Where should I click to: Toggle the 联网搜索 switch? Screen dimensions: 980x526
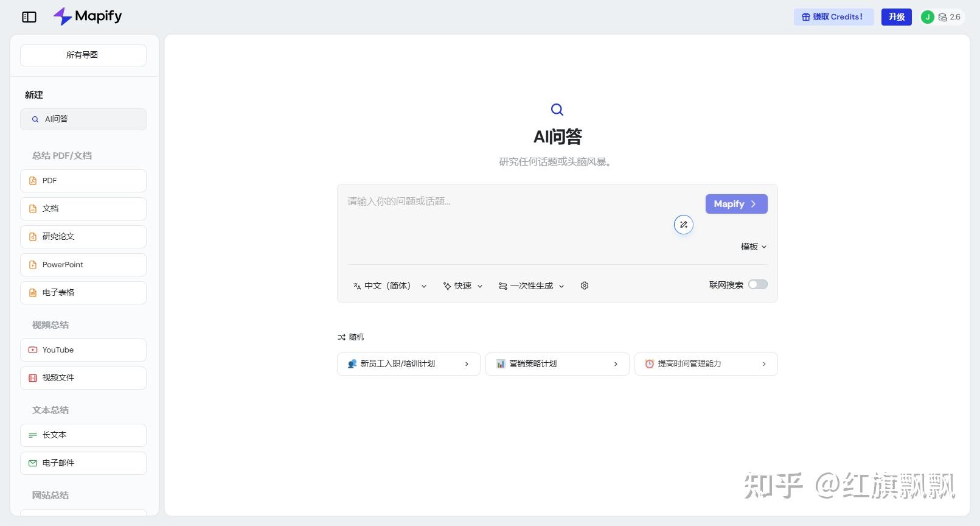click(x=758, y=284)
